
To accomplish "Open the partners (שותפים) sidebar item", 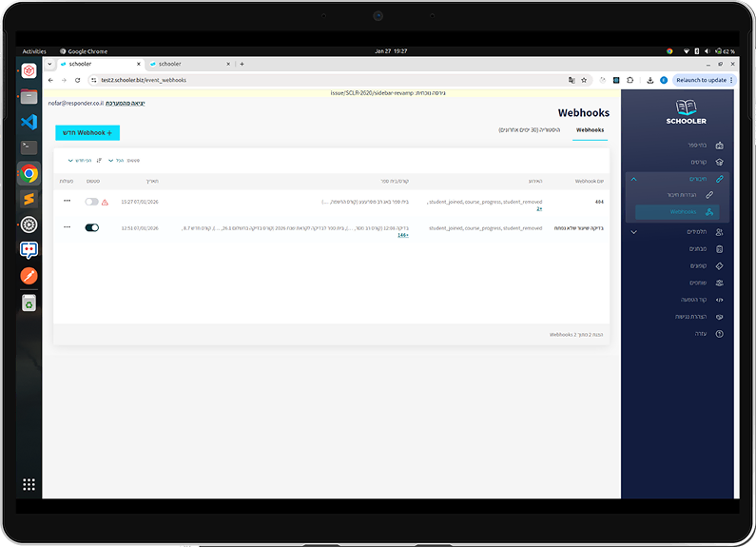I will [706, 283].
